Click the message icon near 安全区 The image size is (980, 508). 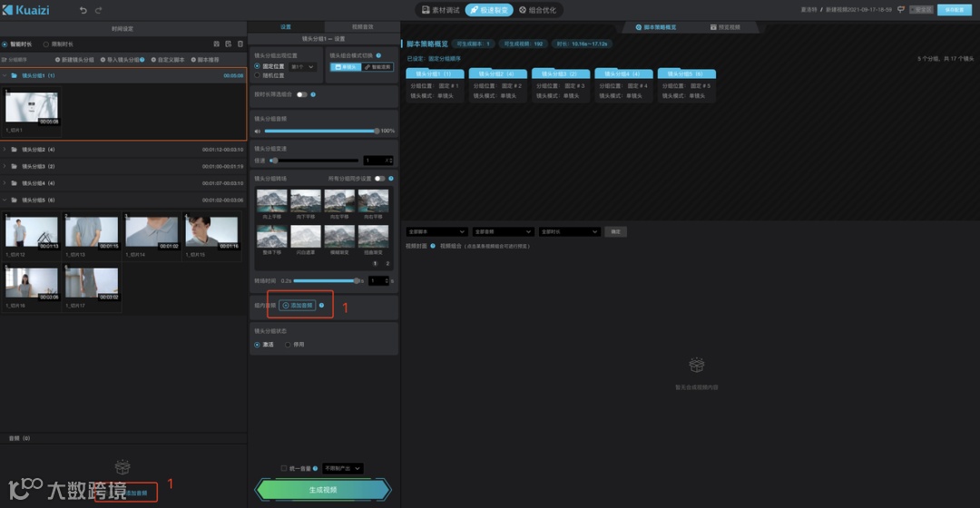(901, 9)
